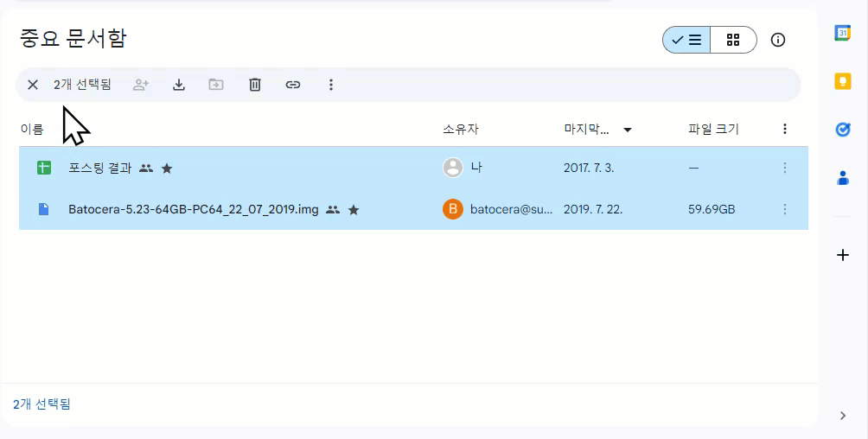Image resolution: width=868 pixels, height=439 pixels.
Task: Sort by the 이름 column header
Action: [x=31, y=130]
